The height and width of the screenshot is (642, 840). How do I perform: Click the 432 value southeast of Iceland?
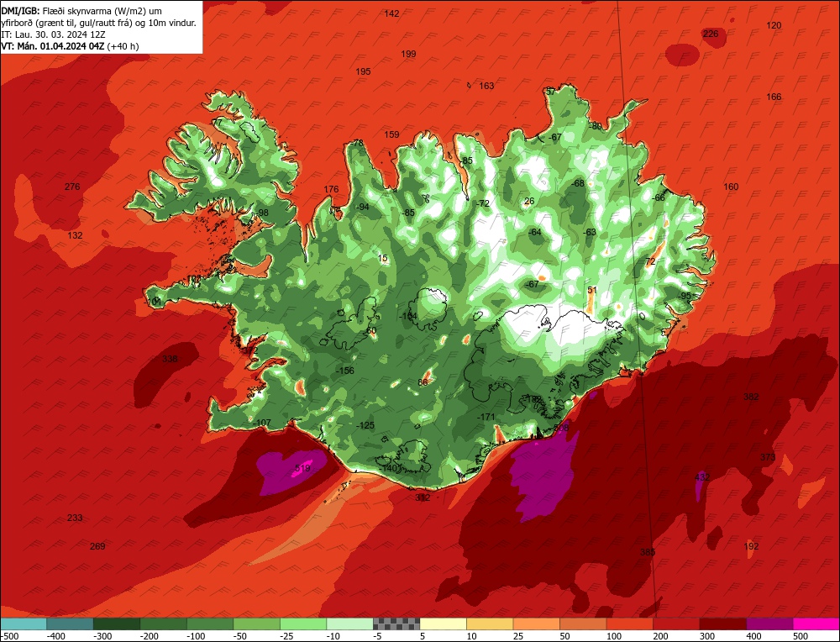[x=702, y=477]
